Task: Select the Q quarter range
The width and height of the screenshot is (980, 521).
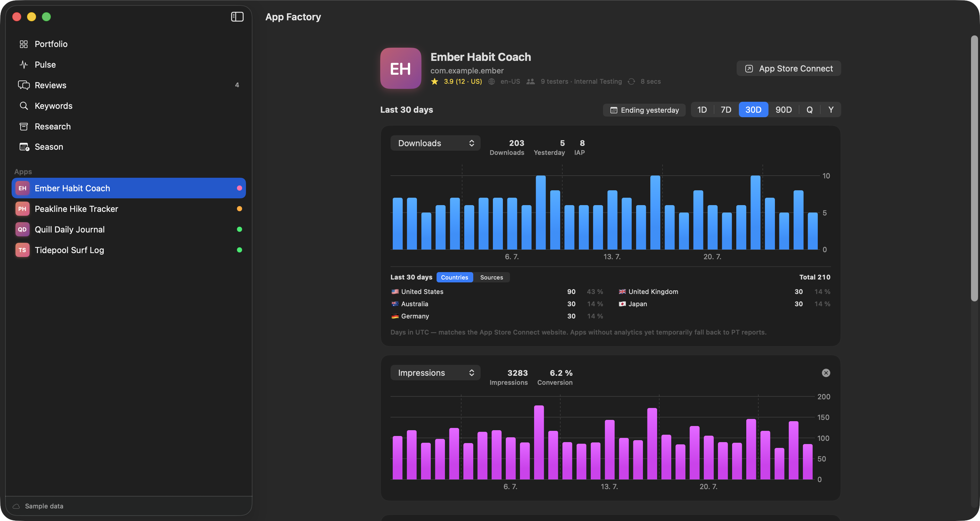Action: click(810, 110)
